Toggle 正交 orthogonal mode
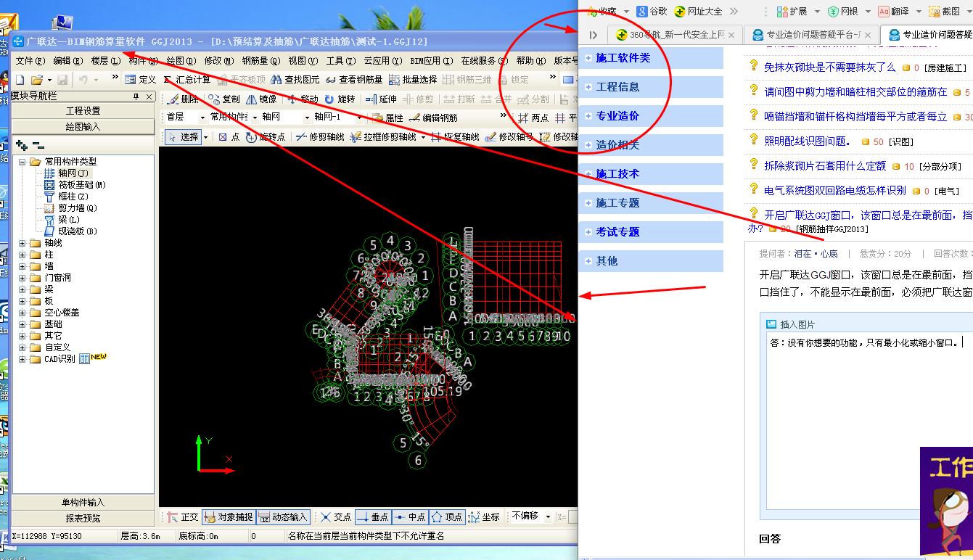The width and height of the screenshot is (973, 560). [183, 517]
